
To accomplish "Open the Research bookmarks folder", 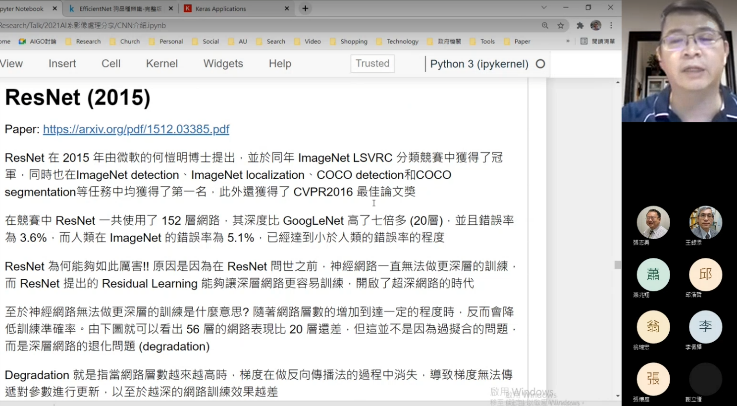I will tap(83, 42).
